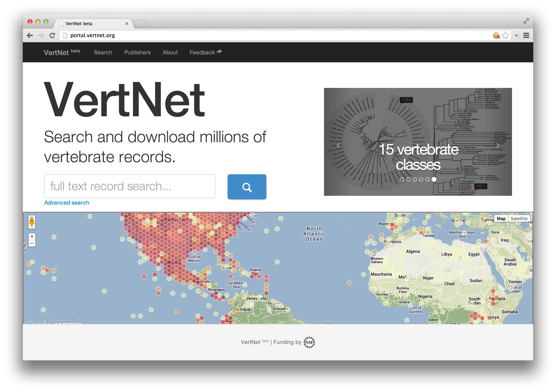Zoom in on the map

pyautogui.click(x=32, y=237)
